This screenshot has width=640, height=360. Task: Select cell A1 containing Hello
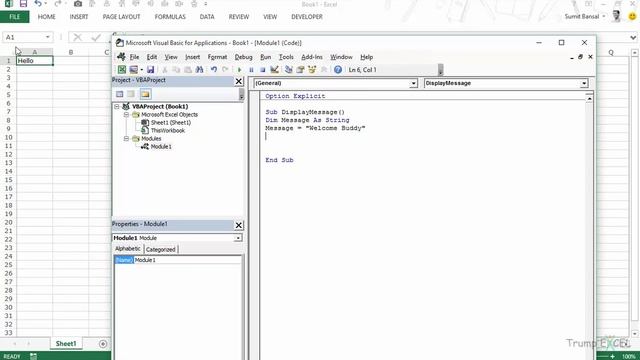coord(35,61)
